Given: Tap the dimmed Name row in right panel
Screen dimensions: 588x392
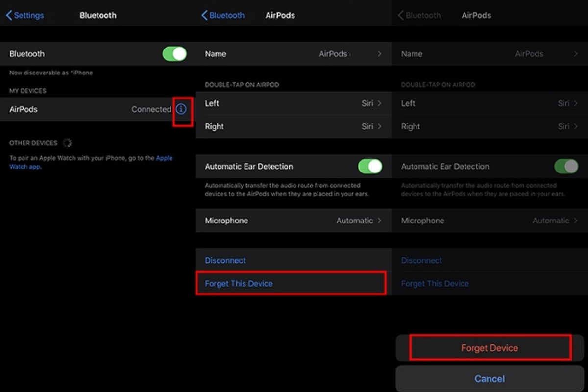Looking at the screenshot, I should 489,54.
